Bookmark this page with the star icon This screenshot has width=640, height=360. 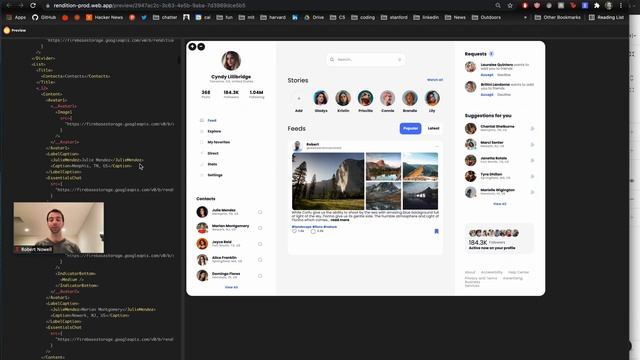click(x=510, y=5)
